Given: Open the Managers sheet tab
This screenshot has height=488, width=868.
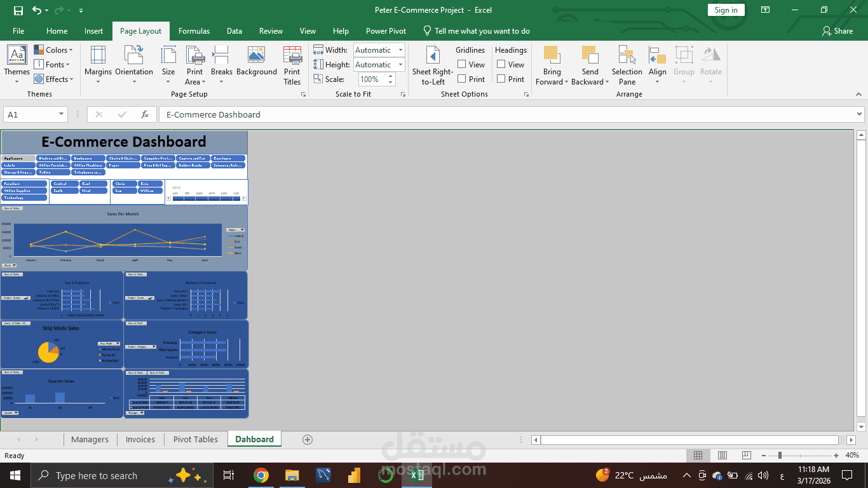Looking at the screenshot, I should [x=90, y=440].
